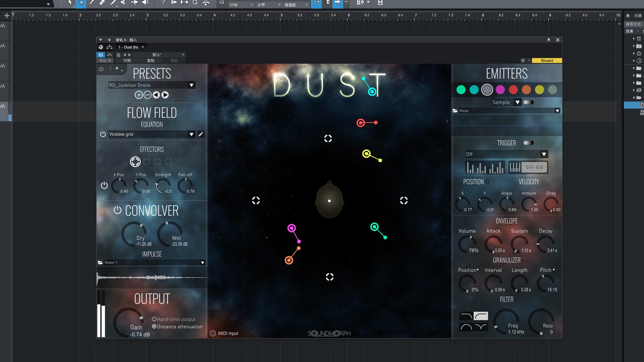Toggle the Convolver power button
This screenshot has width=644, height=362.
point(117,210)
